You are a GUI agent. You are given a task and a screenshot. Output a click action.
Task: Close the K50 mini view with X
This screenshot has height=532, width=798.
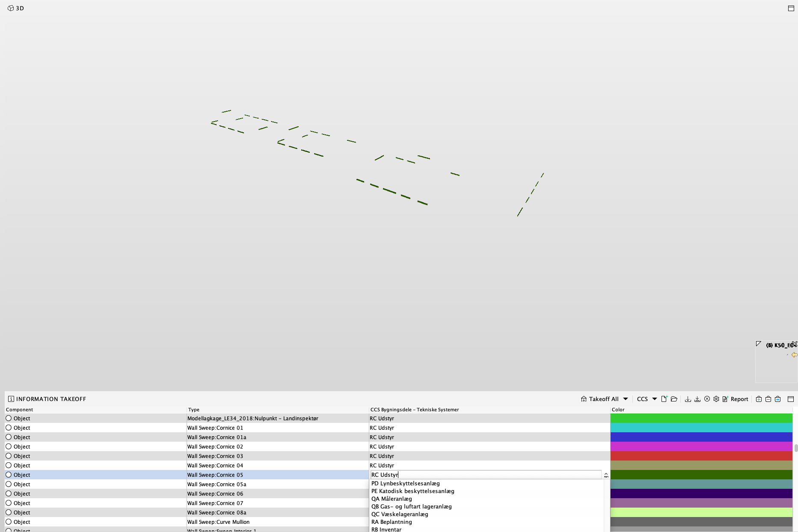click(795, 344)
